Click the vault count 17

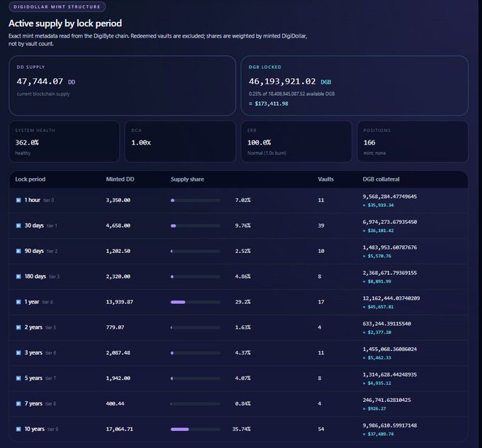coord(321,302)
